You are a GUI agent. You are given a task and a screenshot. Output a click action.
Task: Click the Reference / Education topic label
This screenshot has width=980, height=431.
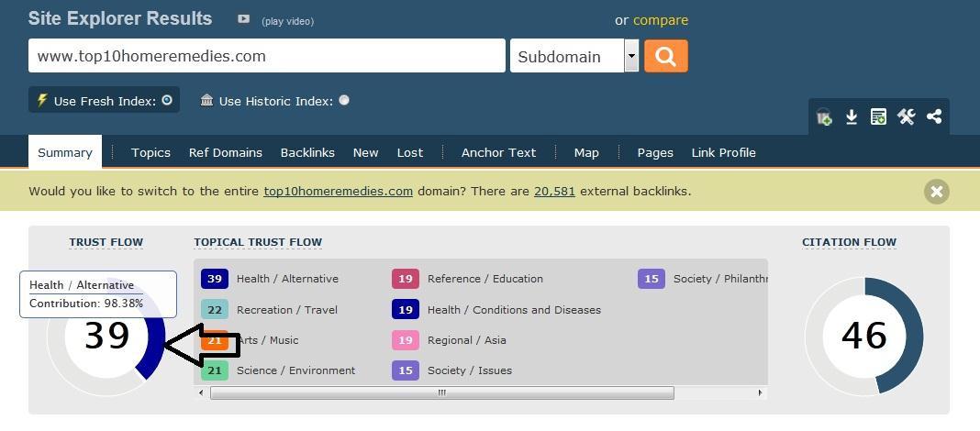tap(485, 279)
